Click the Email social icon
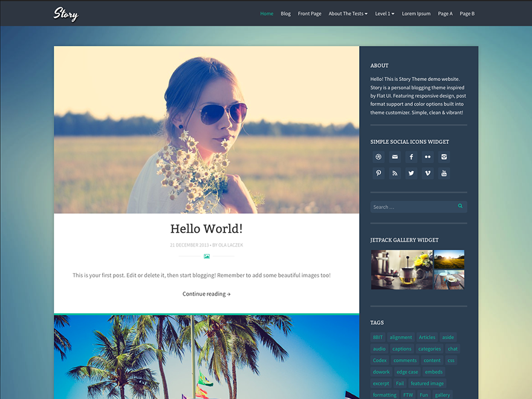 [x=394, y=157]
